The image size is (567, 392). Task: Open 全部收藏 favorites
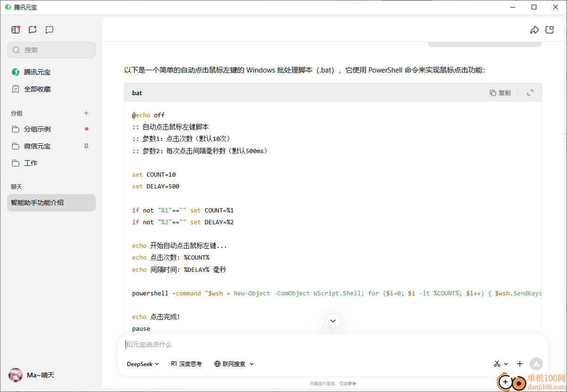(x=51, y=89)
